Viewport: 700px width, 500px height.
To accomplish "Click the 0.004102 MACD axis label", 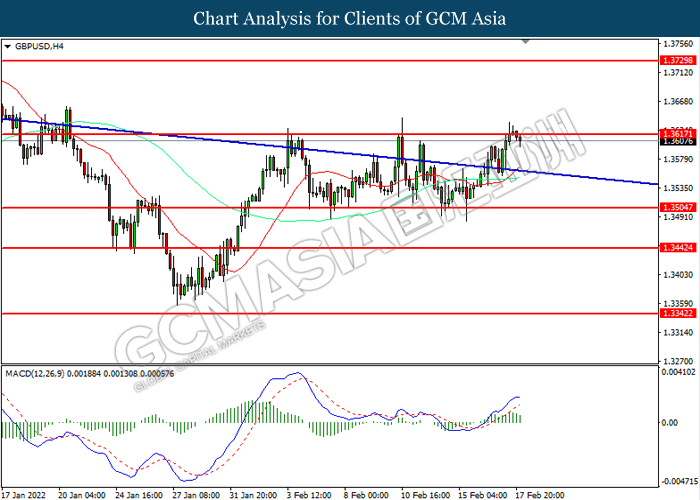I will tap(678, 372).
